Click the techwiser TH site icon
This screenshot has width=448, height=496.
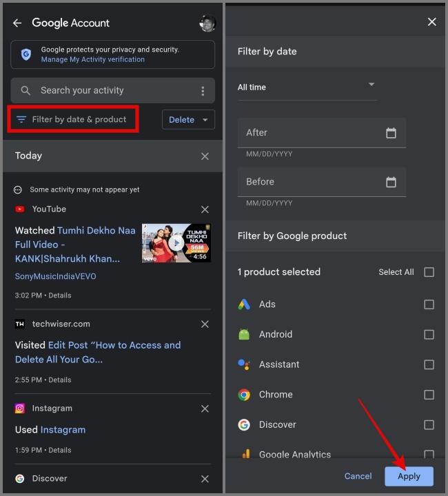20,324
